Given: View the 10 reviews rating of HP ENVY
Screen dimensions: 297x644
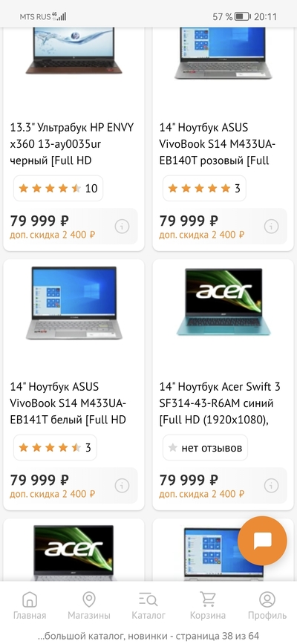Looking at the screenshot, I should pos(59,189).
